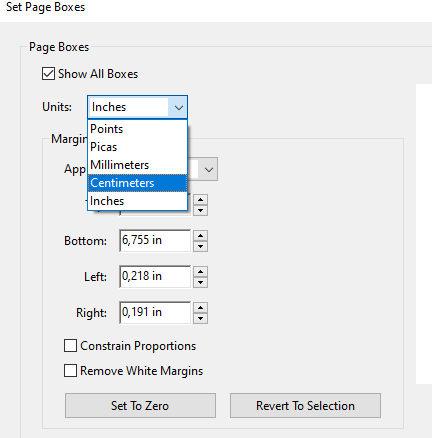
Task: Select Millimeters in the units list
Action: tap(137, 165)
